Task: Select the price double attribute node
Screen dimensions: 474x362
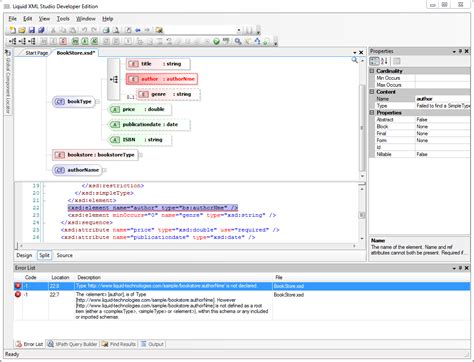Action: (x=139, y=109)
